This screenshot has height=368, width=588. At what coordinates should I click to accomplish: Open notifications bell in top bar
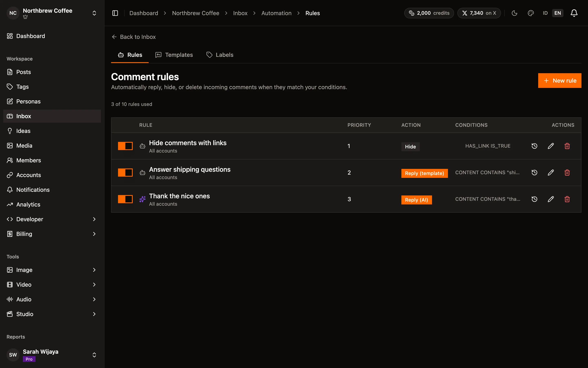574,13
